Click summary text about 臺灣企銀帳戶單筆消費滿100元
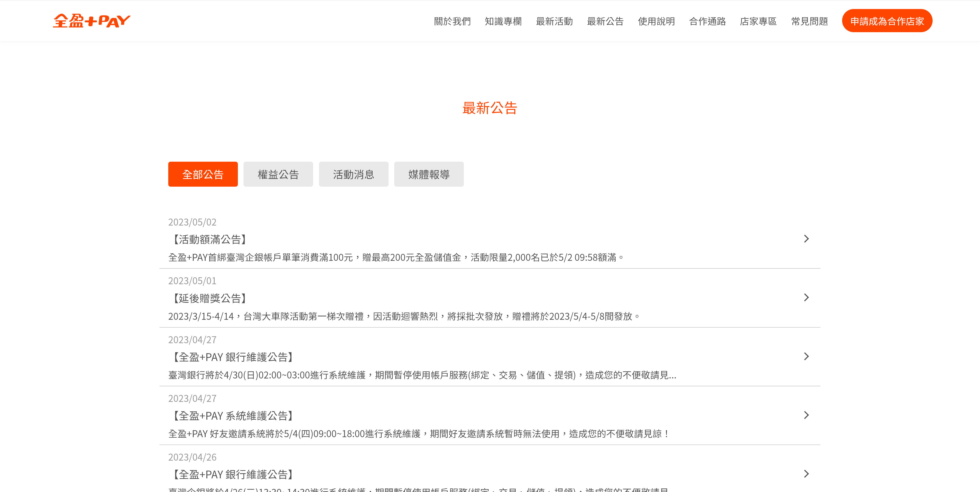Screen dimensions: 980x492 396,257
